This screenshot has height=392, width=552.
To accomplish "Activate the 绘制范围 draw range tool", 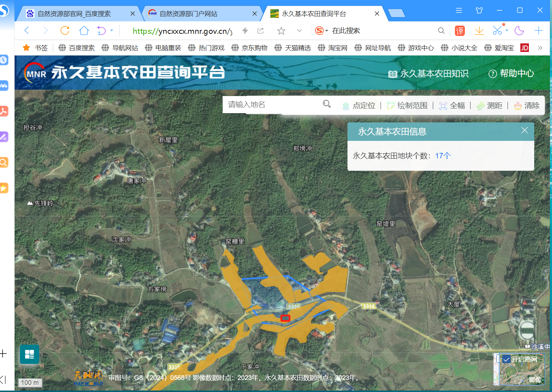I will point(407,106).
